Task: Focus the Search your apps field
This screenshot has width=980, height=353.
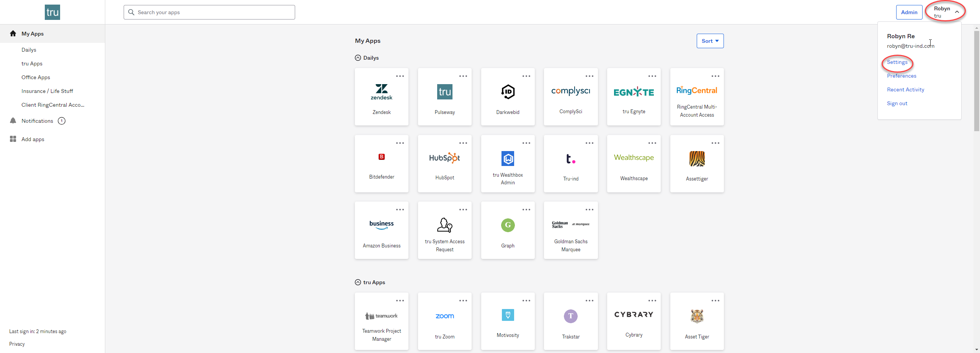Action: tap(209, 12)
